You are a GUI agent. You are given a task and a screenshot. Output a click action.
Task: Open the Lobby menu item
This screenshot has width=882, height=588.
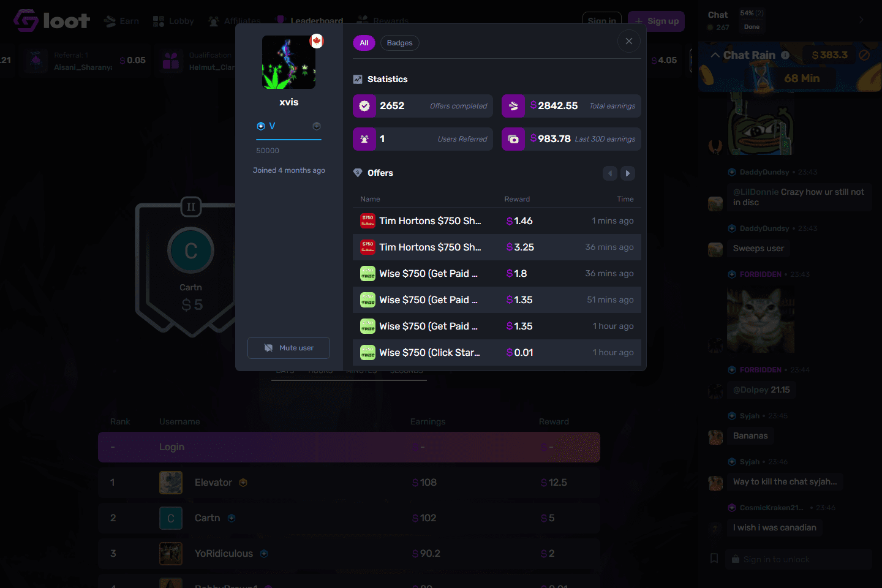pos(173,21)
